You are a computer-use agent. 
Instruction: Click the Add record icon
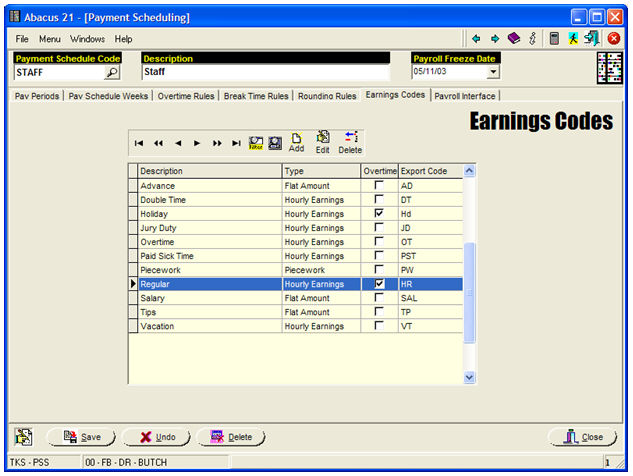296,142
